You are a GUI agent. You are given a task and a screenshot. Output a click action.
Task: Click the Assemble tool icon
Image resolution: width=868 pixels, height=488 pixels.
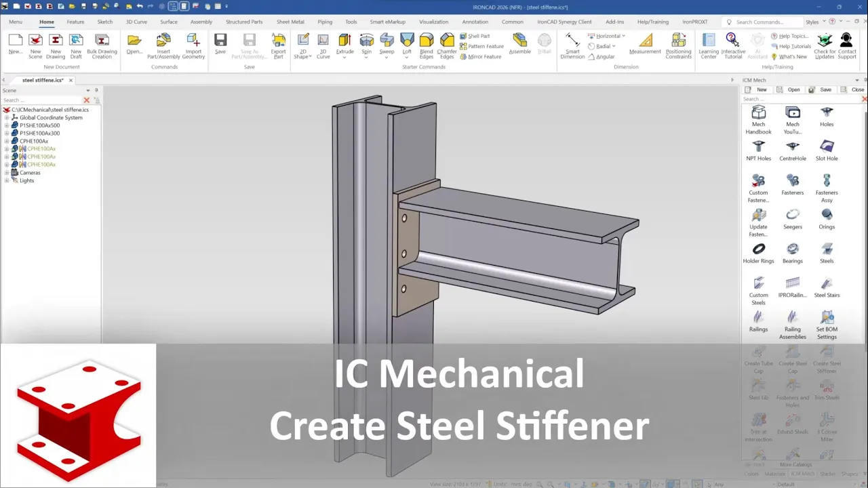pyautogui.click(x=520, y=41)
